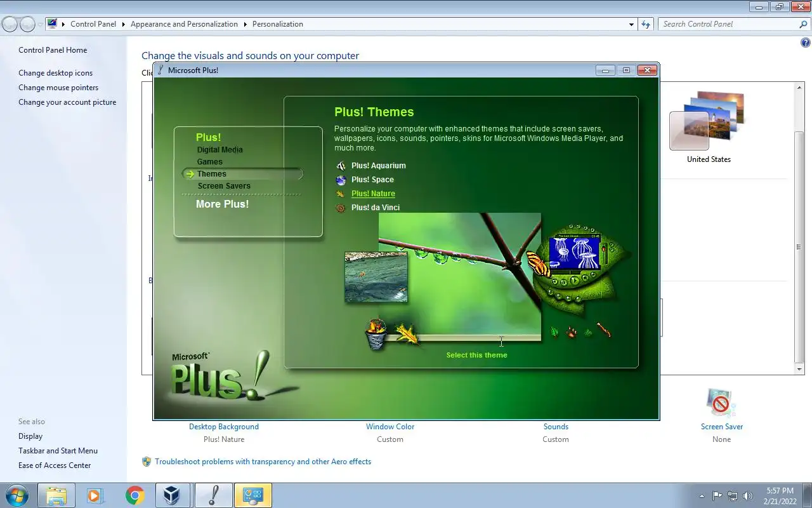Image resolution: width=812 pixels, height=508 pixels.
Task: Click the blue Help question mark icon
Action: click(806, 43)
